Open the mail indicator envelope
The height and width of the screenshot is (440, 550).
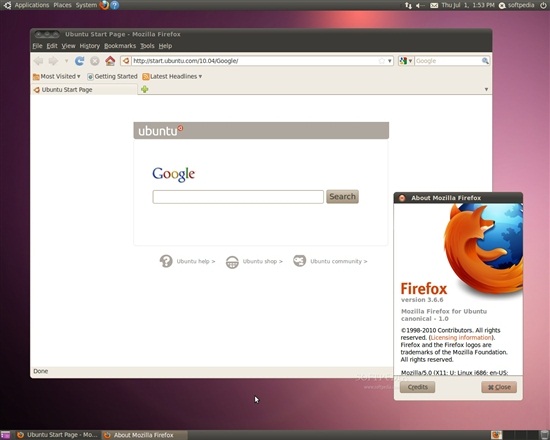434,5
